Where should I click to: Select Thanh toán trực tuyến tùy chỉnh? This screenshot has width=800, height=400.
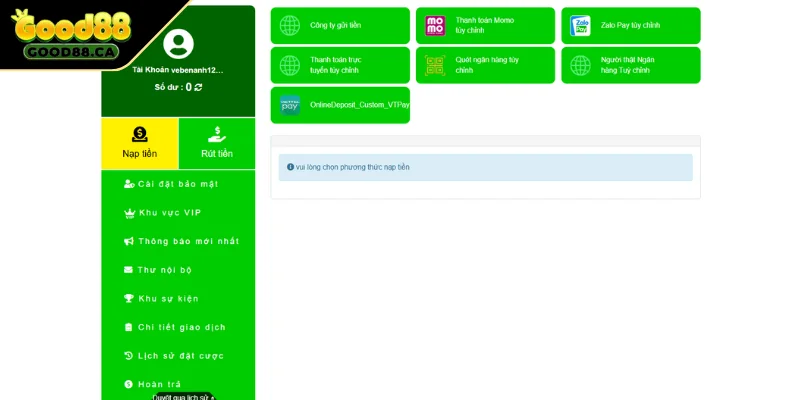[340, 66]
